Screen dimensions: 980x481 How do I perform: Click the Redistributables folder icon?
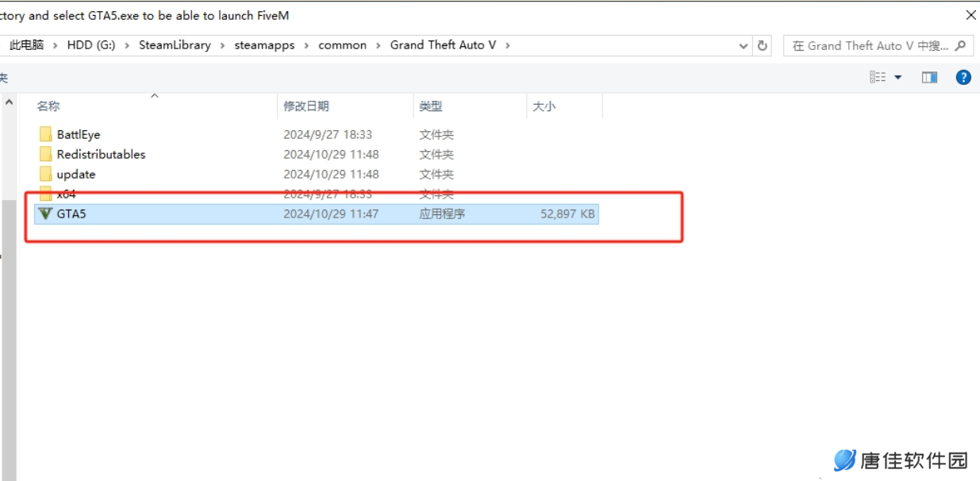click(45, 154)
